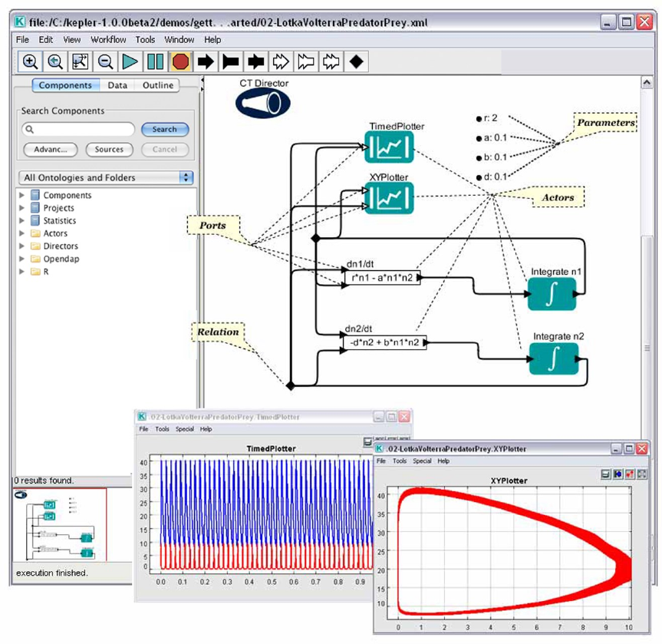Select the Integrate n1 actor
Image resolution: width=662 pixels, height=644 pixels.
pos(551,295)
